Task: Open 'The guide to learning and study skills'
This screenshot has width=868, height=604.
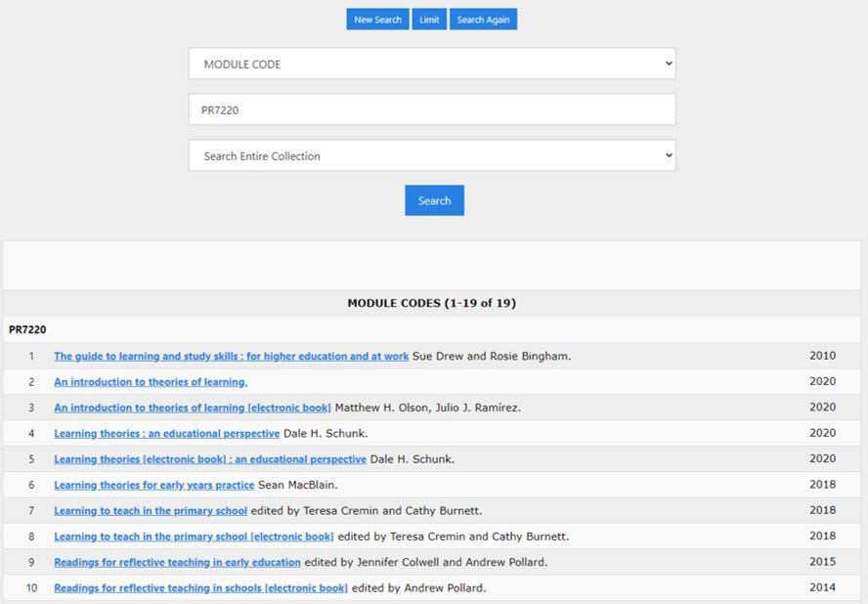Action: click(232, 356)
